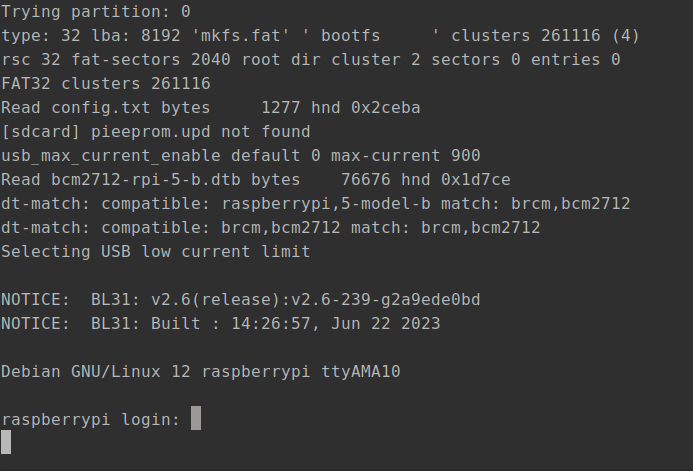Image resolution: width=693 pixels, height=471 pixels.
Task: Click the 'raspberrypi login:' prompt text
Action: (x=91, y=419)
